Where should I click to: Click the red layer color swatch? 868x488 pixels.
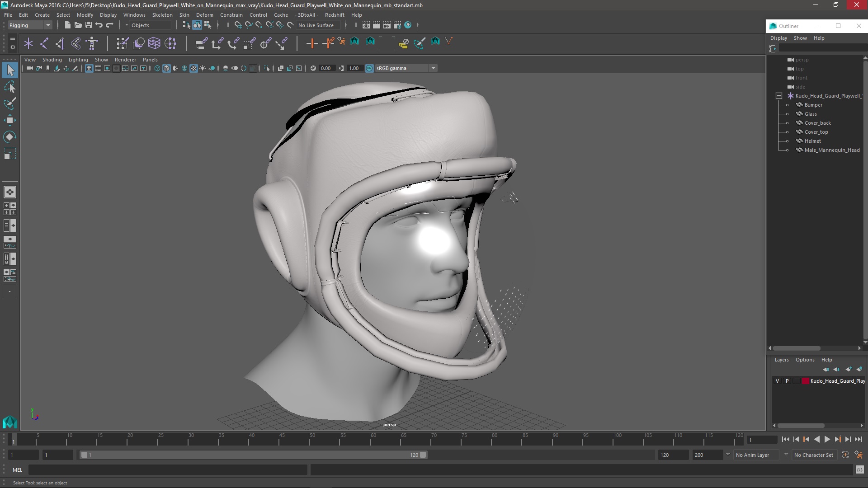coord(806,381)
